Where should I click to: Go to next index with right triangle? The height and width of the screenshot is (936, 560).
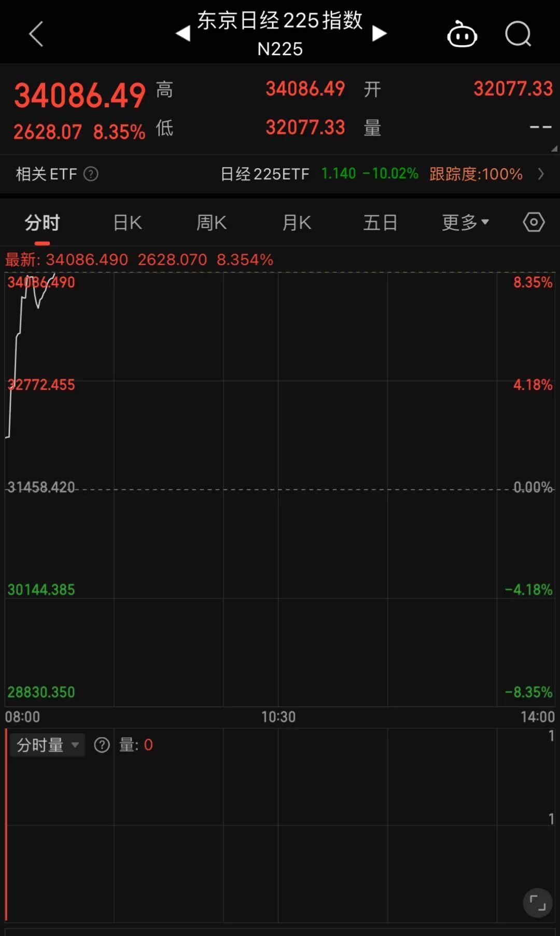click(x=379, y=34)
